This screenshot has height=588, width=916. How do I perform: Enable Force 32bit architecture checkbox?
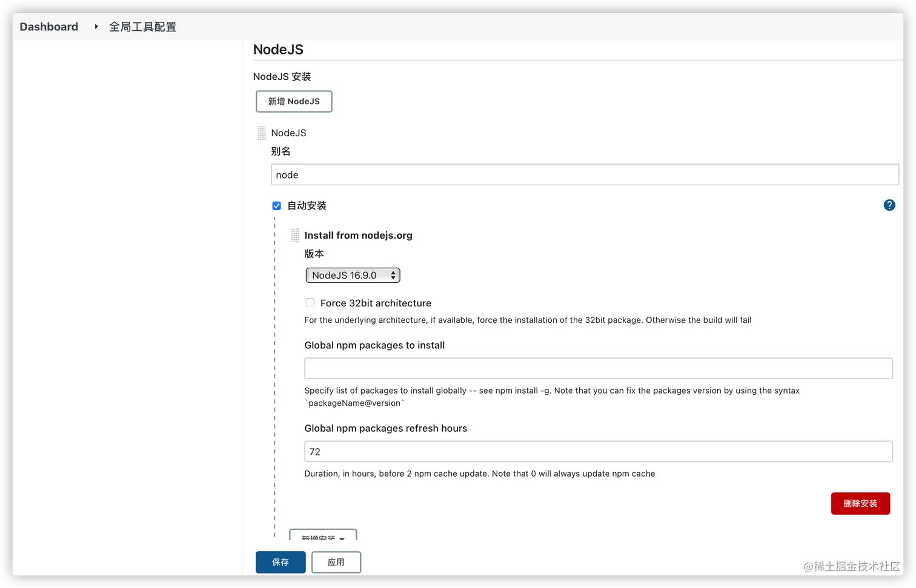(310, 303)
